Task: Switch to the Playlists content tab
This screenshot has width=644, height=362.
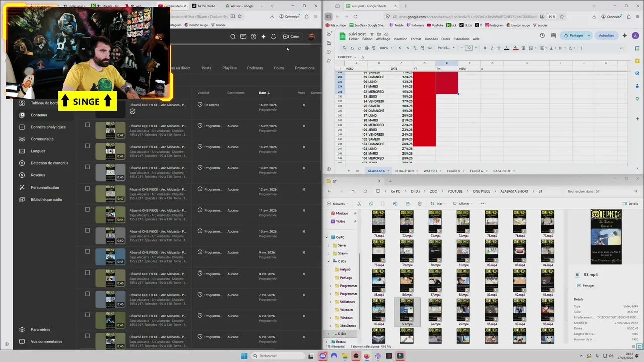Action: pos(229,68)
